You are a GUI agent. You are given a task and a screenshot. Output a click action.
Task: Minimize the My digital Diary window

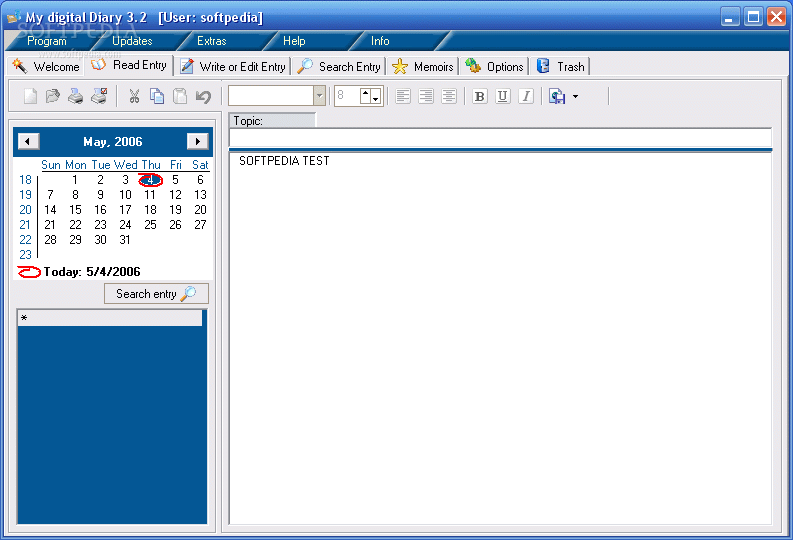(x=730, y=17)
